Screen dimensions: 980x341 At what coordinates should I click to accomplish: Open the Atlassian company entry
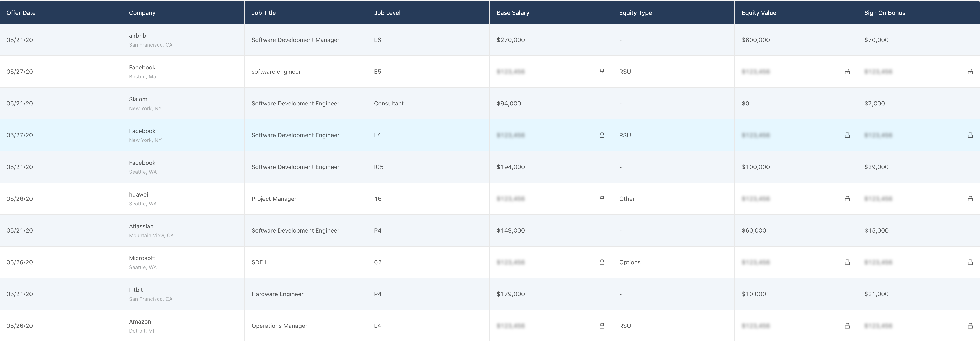click(x=141, y=226)
